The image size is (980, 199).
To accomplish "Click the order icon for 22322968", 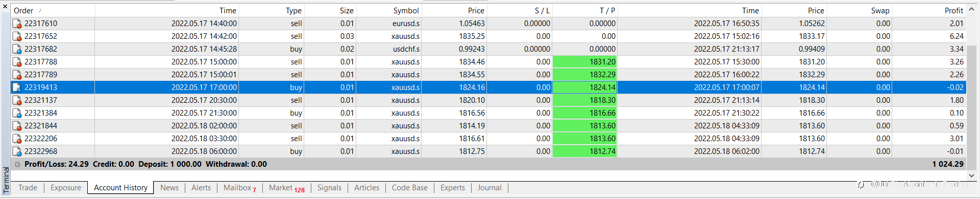I will pyautogui.click(x=17, y=151).
